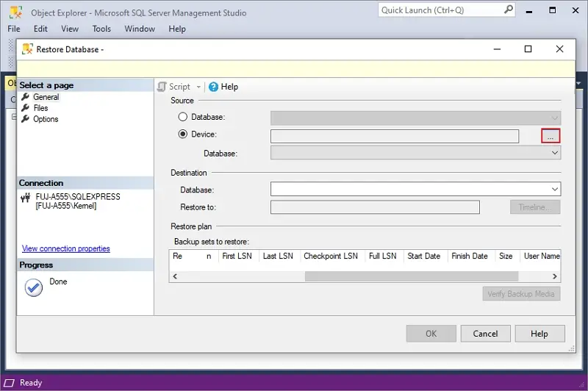
Task: Click the Re column header
Action: [x=177, y=256]
